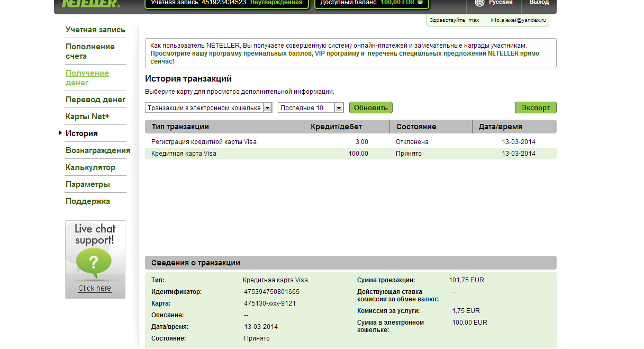Open the transaction type dropdown
This screenshot has width=644, height=349.
pos(208,108)
